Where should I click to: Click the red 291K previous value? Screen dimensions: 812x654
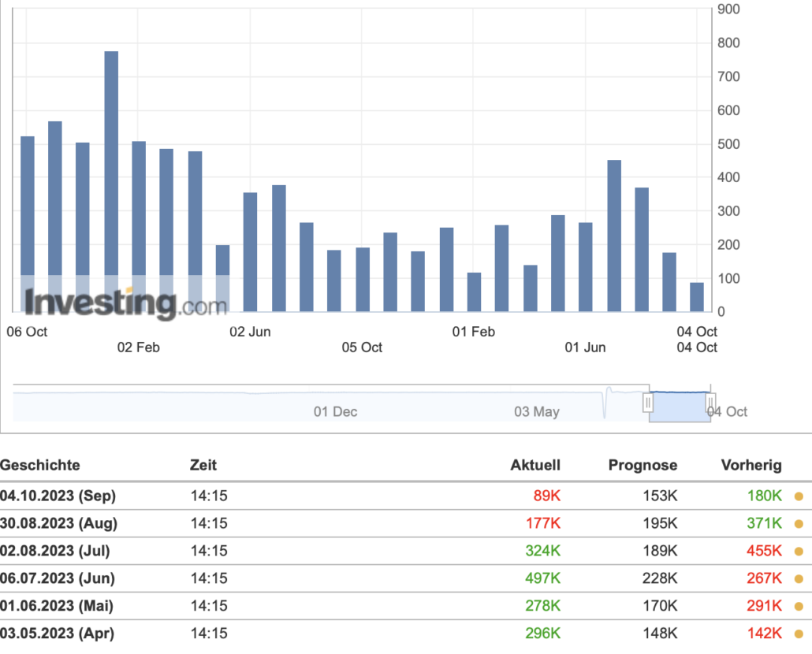765,605
